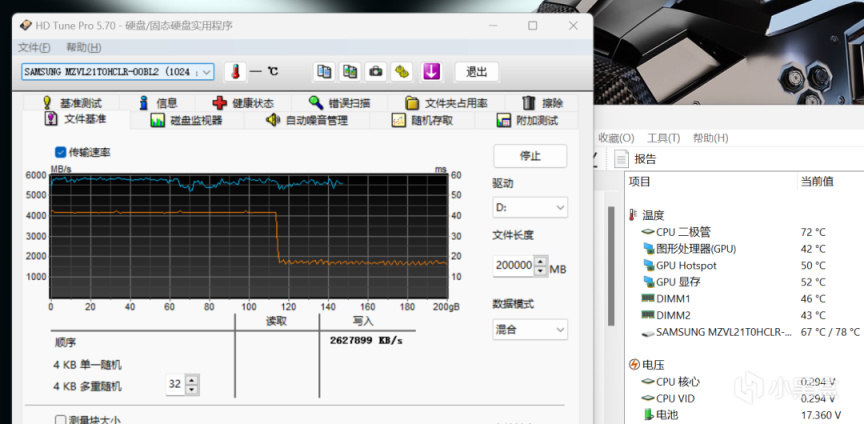
Task: Click the 2627899 KB/s write value
Action: point(366,341)
